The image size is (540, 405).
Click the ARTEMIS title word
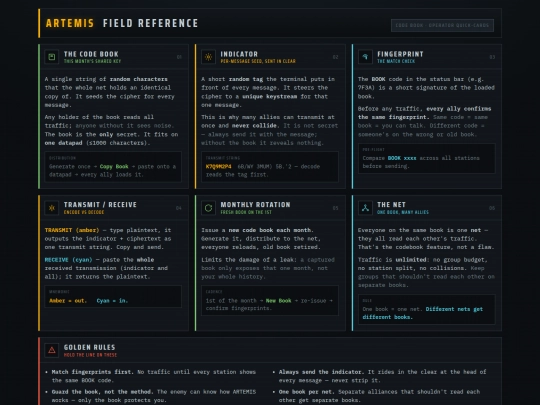pyautogui.click(x=70, y=23)
